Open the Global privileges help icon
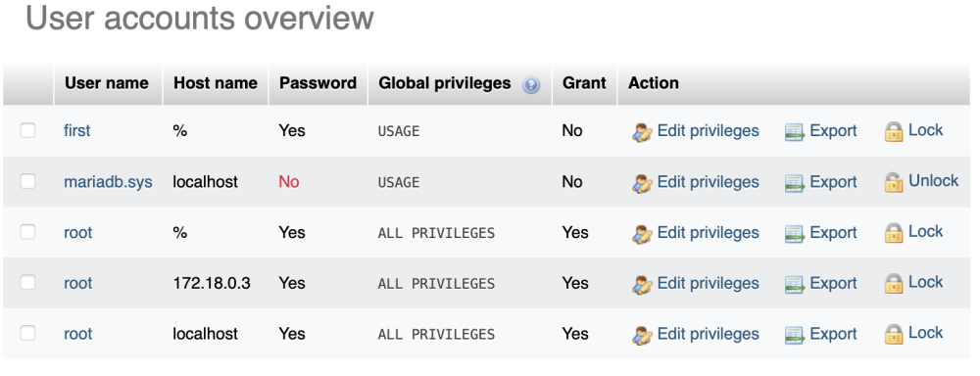The image size is (980, 376). [x=531, y=84]
